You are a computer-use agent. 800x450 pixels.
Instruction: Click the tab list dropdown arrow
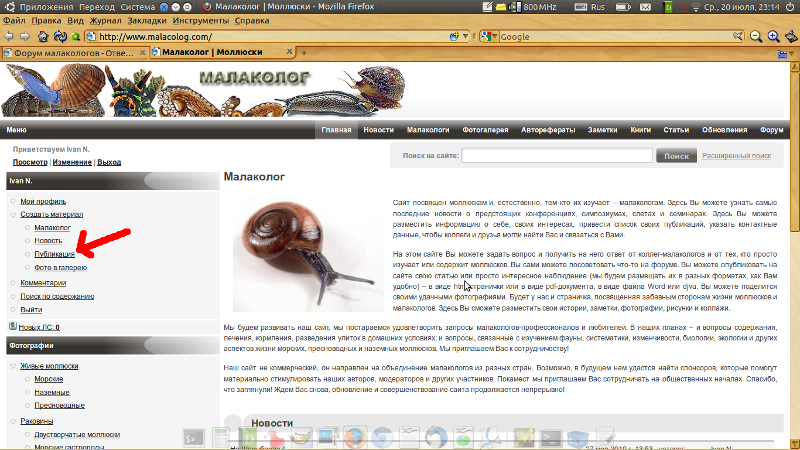coord(791,52)
